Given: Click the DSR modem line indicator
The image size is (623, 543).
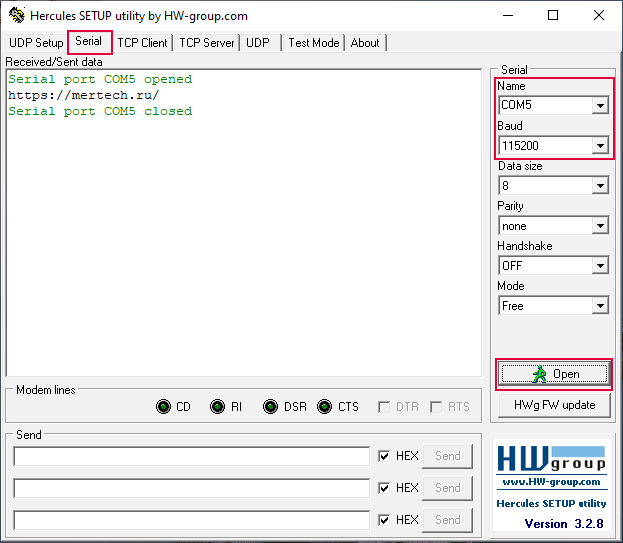Looking at the screenshot, I should coord(271,407).
